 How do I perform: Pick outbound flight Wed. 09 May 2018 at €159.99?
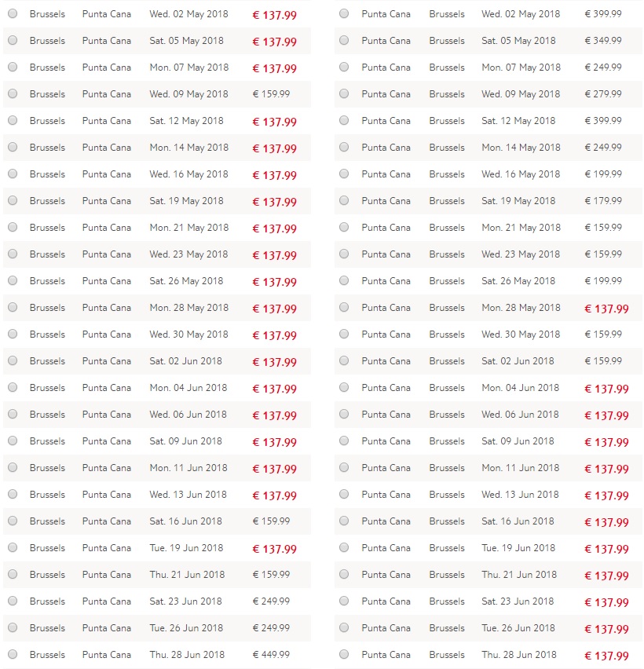[13, 93]
